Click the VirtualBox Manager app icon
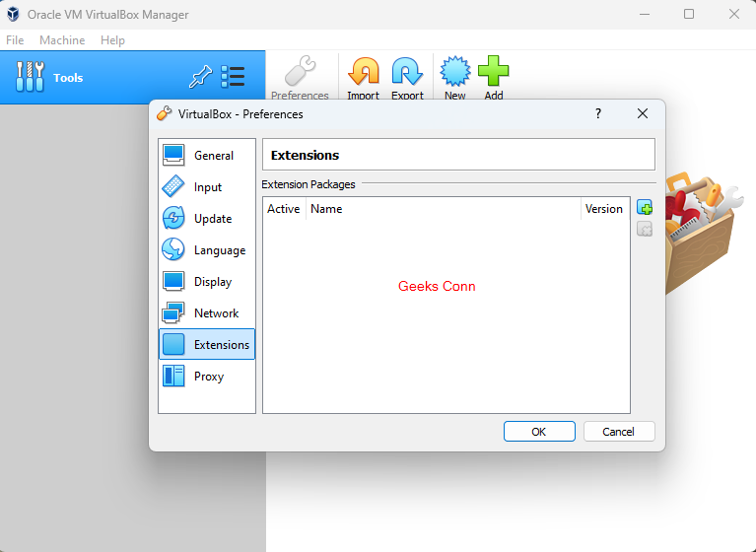The width and height of the screenshot is (756, 552). click(x=14, y=15)
